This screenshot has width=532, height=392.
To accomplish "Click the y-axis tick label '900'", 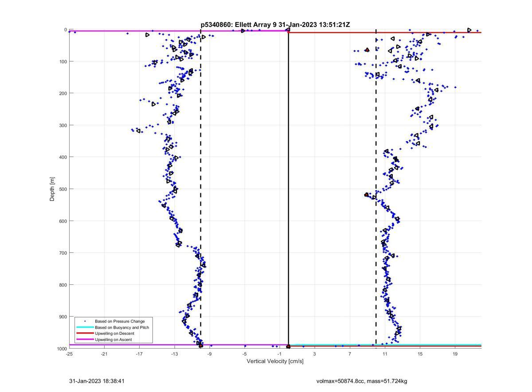I will point(63,317).
